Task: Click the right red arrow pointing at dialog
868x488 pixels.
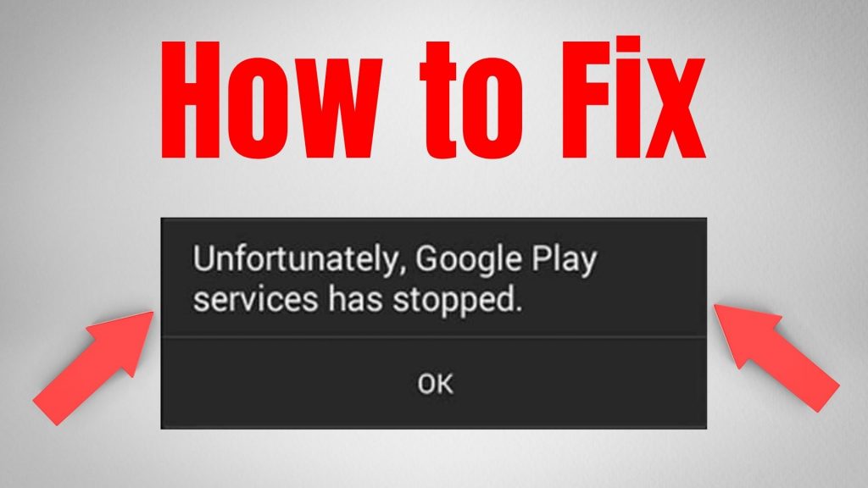Action: pyautogui.click(x=776, y=358)
